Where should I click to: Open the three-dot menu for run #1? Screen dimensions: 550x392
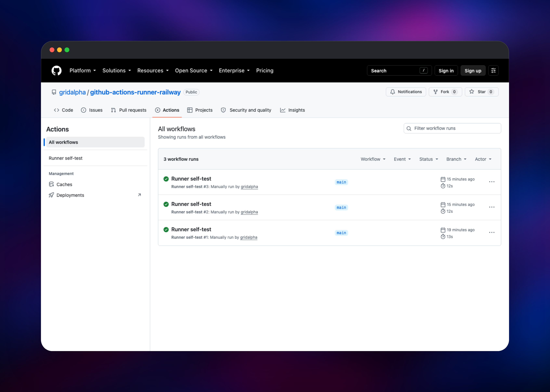pyautogui.click(x=492, y=232)
